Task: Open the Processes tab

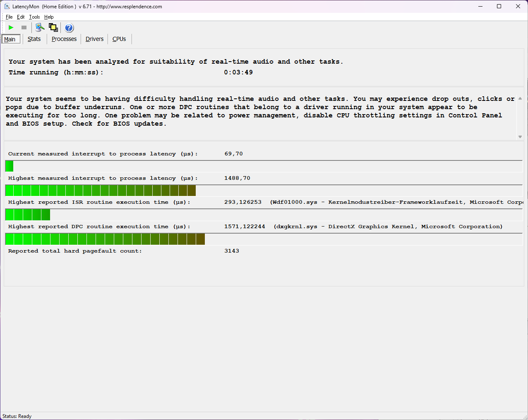Action: (x=64, y=39)
